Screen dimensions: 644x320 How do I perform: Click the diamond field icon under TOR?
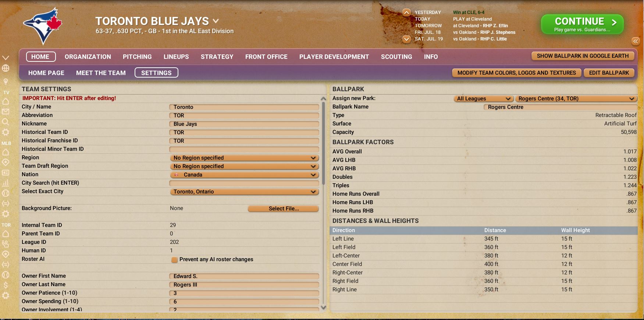pyautogui.click(x=6, y=254)
